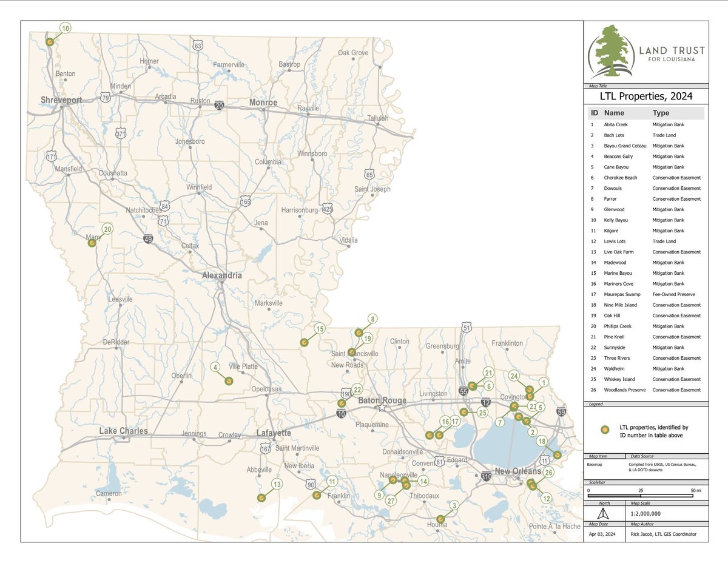Click the Monroe city label

[x=263, y=103]
